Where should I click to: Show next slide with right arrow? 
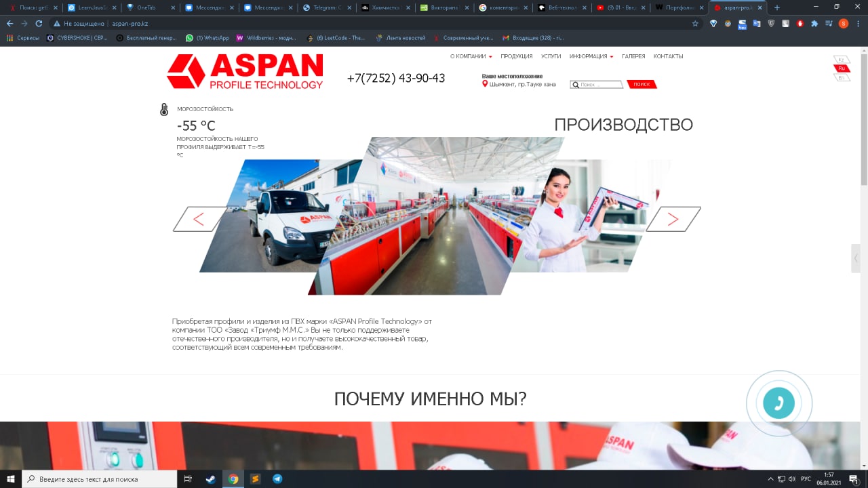point(673,219)
